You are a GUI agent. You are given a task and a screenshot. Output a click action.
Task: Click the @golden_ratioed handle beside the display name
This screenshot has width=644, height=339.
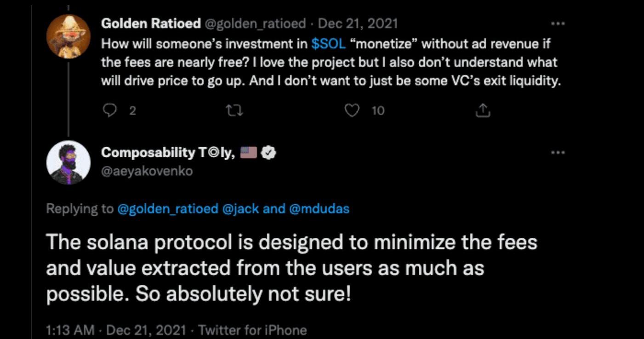[x=255, y=23]
